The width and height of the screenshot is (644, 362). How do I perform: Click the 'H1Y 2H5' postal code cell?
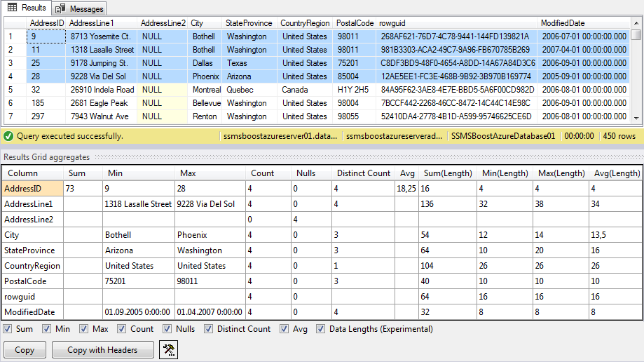355,90
